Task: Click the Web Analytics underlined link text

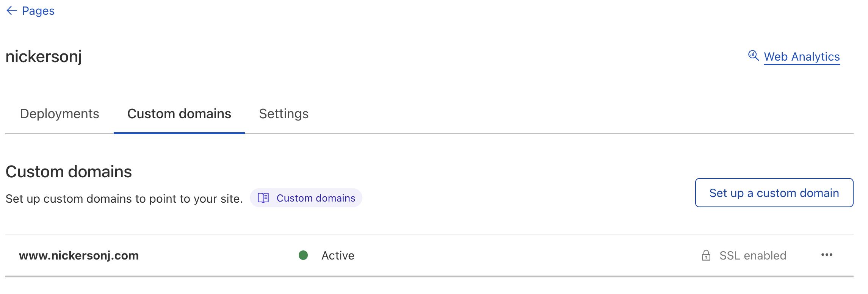Action: click(x=802, y=56)
